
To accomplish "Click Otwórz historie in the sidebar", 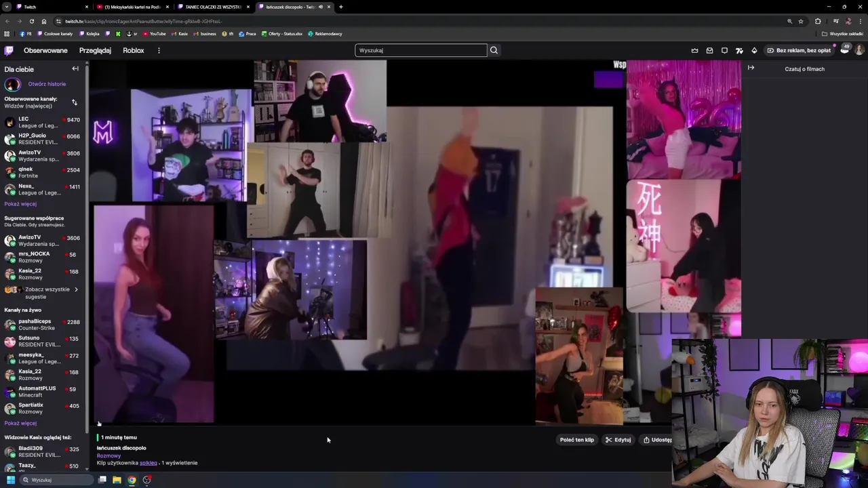I will pyautogui.click(x=47, y=84).
